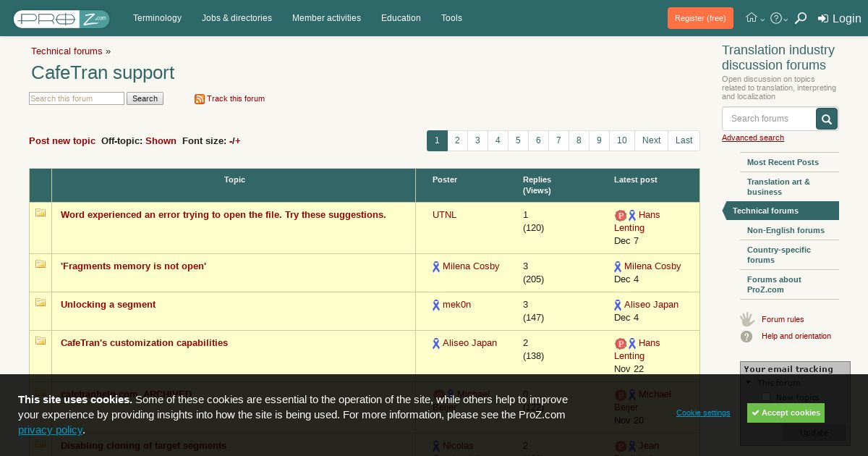This screenshot has height=456, width=868.
Task: Go to page 2 of topics
Action: click(457, 140)
